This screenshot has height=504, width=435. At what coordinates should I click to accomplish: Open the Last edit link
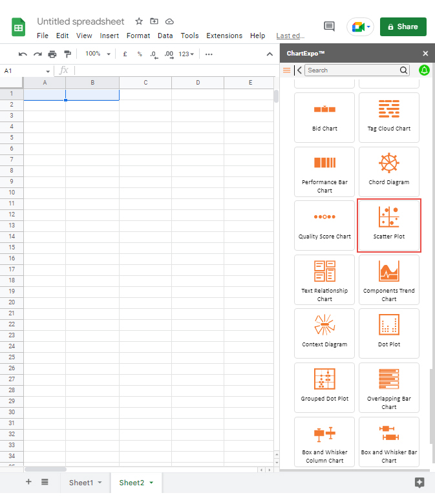tap(290, 36)
